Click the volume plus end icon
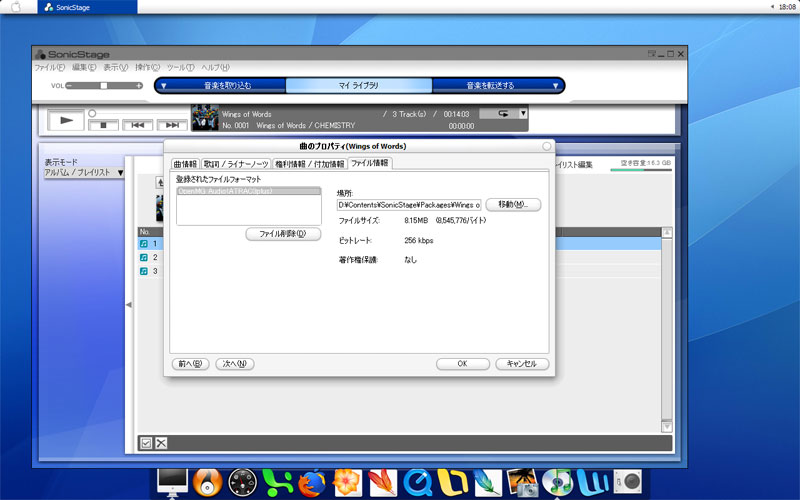800x500 pixels. pos(139,86)
